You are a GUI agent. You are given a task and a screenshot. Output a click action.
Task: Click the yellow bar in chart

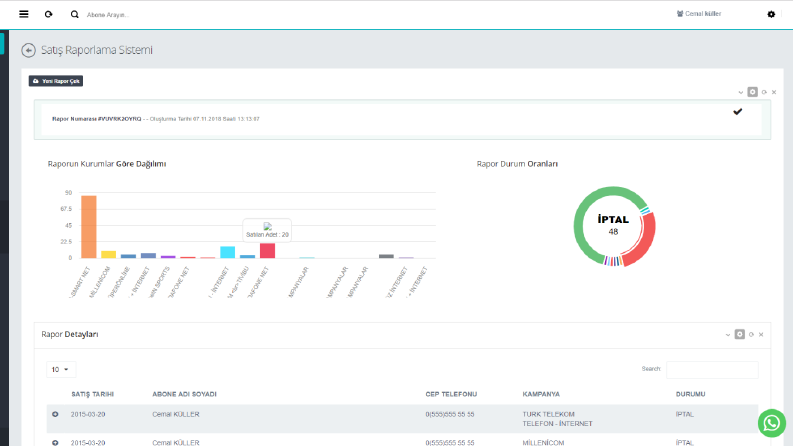click(108, 254)
